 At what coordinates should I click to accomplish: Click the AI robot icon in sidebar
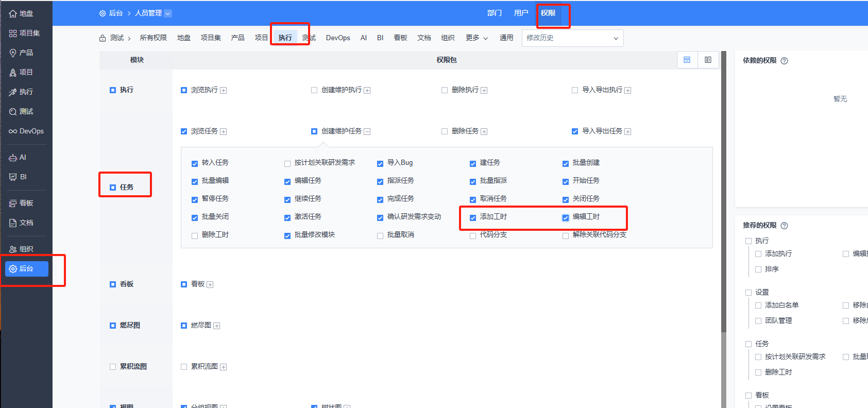[13, 158]
